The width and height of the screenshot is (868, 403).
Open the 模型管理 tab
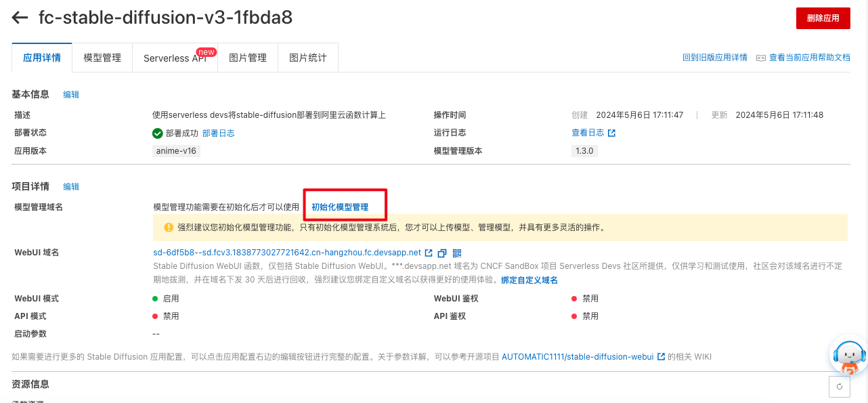click(102, 58)
